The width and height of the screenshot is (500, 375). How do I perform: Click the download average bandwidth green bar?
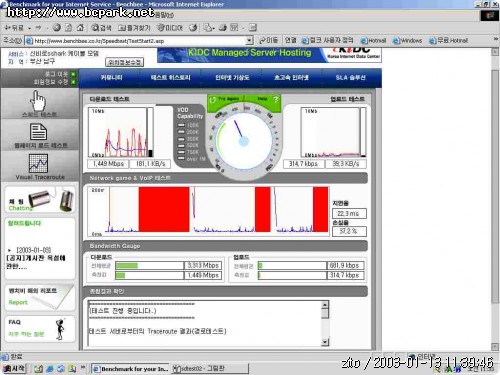pyautogui.click(x=126, y=265)
